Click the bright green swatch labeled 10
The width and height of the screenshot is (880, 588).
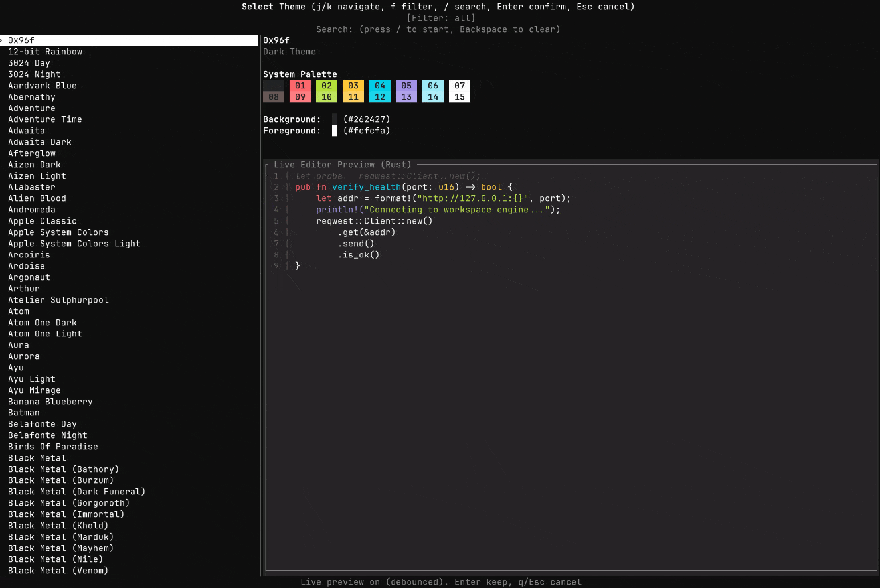(x=327, y=97)
